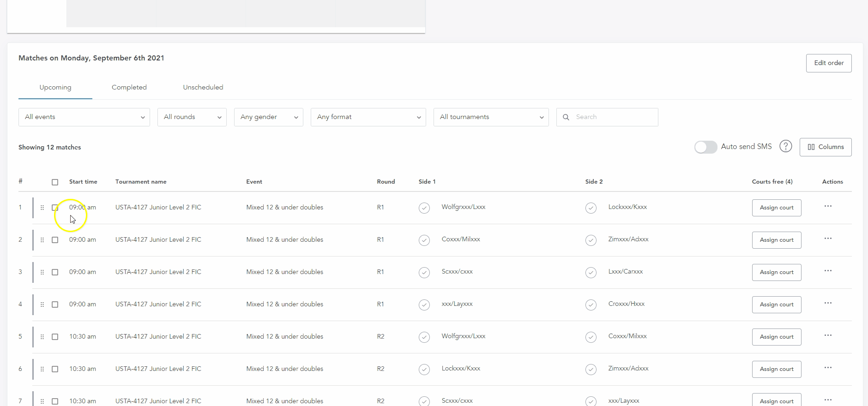Tick the select-all checkbox in table header
The height and width of the screenshot is (406, 868).
click(55, 182)
